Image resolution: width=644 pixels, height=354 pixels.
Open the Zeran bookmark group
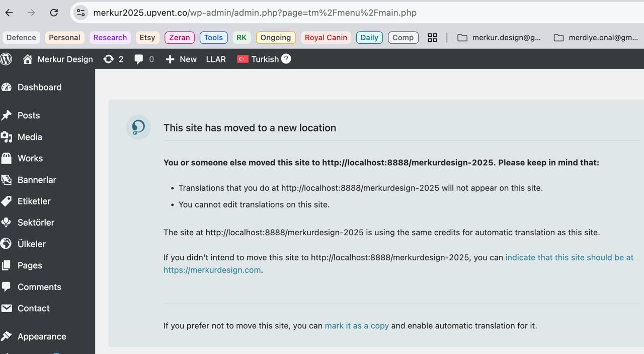pos(180,38)
